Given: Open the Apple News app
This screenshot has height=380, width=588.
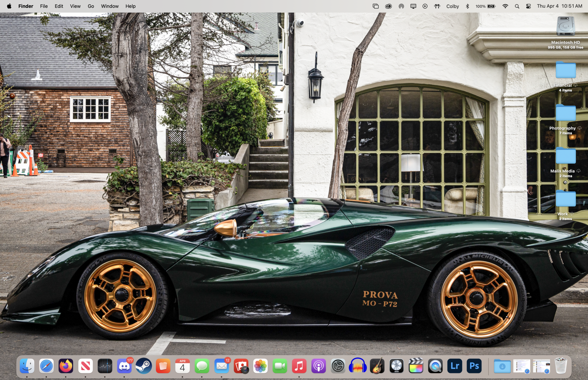Looking at the screenshot, I should (86, 366).
